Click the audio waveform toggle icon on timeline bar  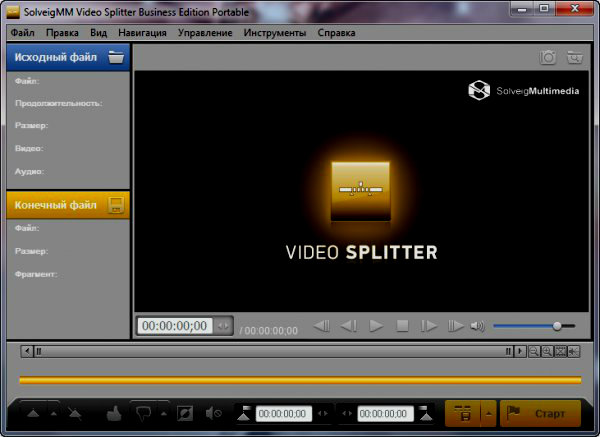574,351
